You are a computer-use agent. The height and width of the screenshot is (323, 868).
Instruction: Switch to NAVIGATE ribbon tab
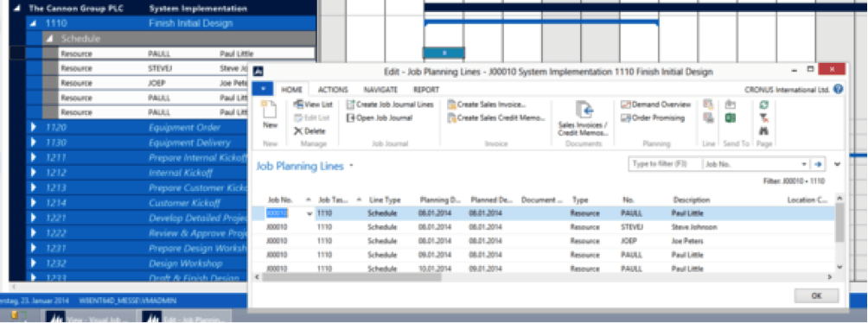point(380,90)
